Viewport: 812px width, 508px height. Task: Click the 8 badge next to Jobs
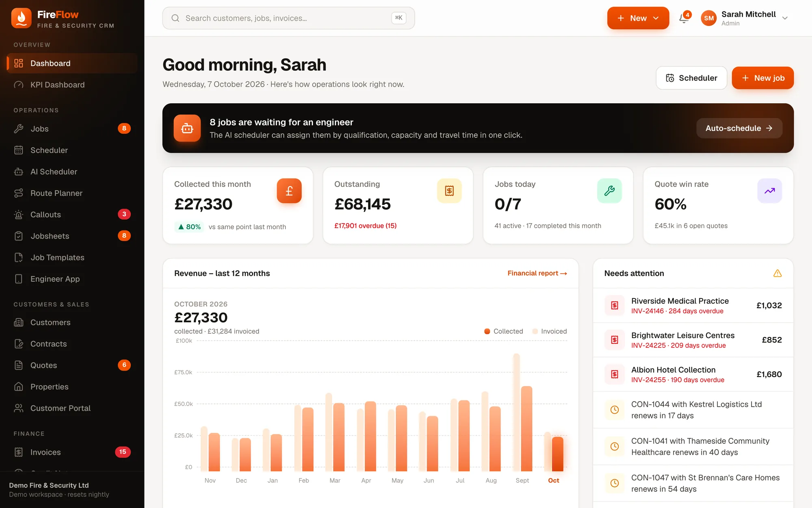click(124, 129)
